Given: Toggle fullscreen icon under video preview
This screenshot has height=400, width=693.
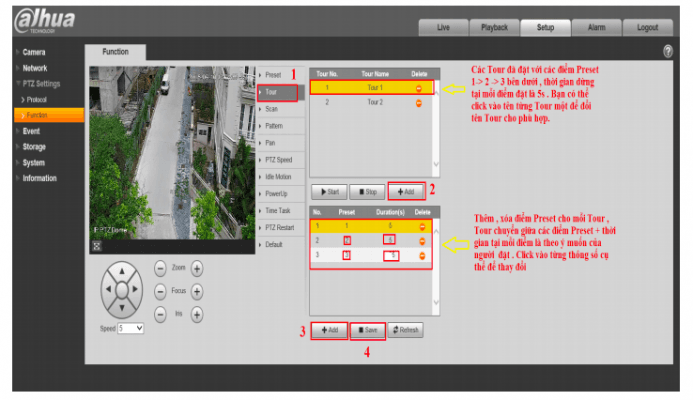Looking at the screenshot, I should (97, 244).
